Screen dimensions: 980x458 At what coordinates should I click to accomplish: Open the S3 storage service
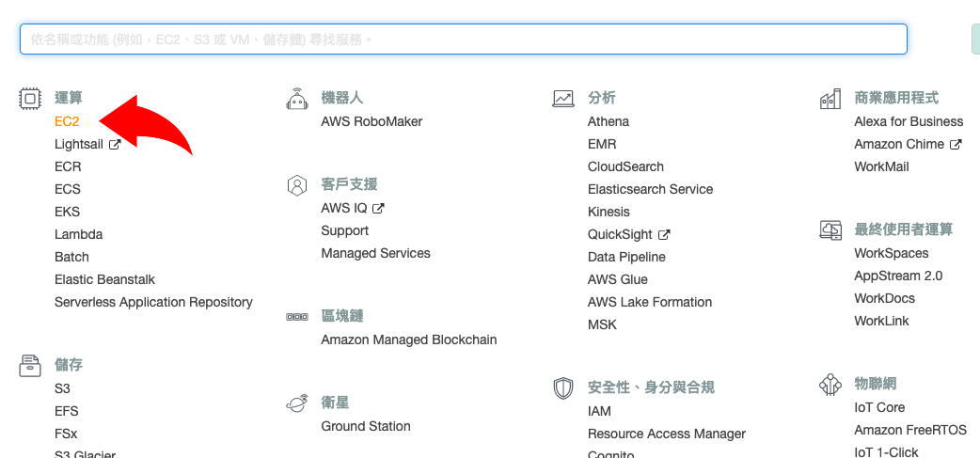(x=62, y=388)
